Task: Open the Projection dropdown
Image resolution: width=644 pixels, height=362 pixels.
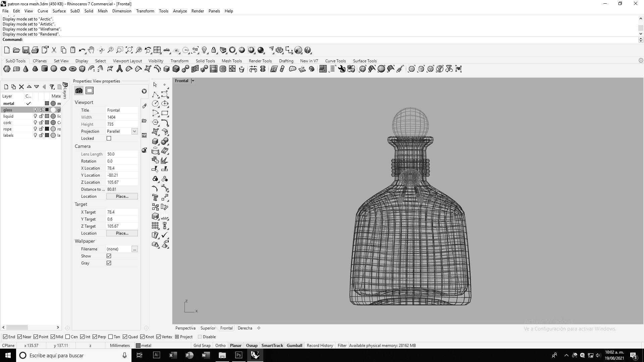Action: coord(135,131)
